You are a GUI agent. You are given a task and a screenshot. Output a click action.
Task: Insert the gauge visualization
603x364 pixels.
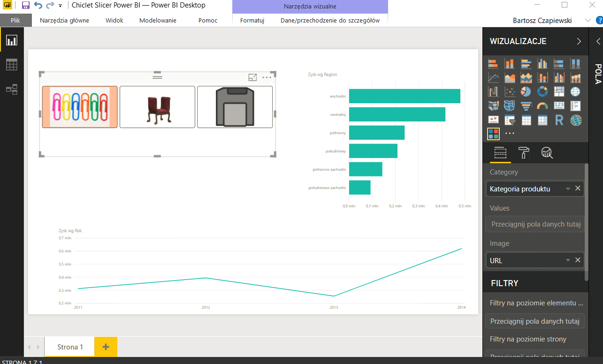tap(542, 106)
